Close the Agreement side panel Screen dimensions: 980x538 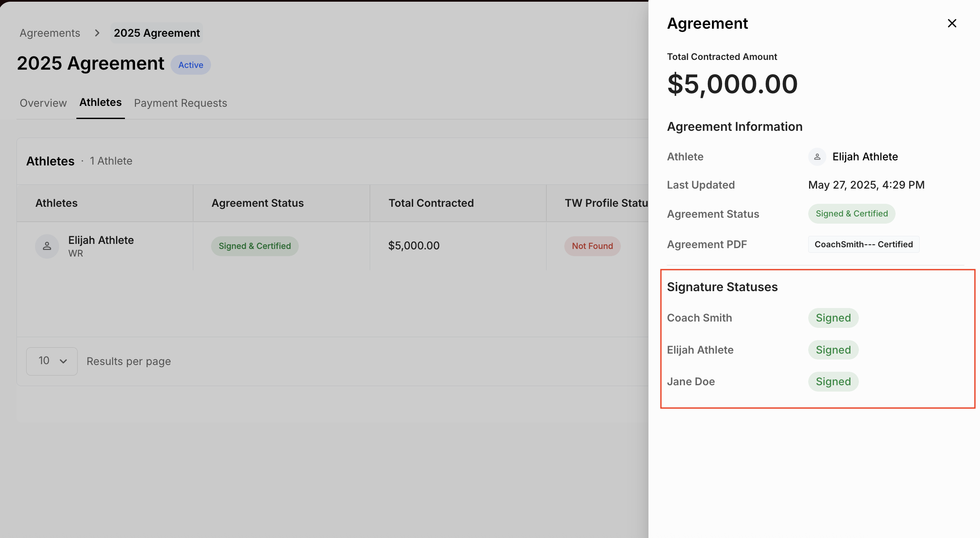(x=952, y=23)
